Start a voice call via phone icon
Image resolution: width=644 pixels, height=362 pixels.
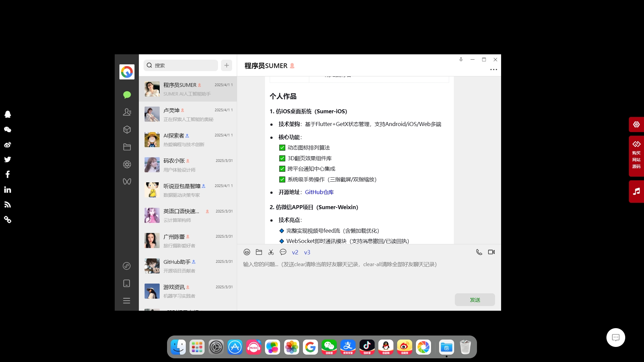coord(479,252)
